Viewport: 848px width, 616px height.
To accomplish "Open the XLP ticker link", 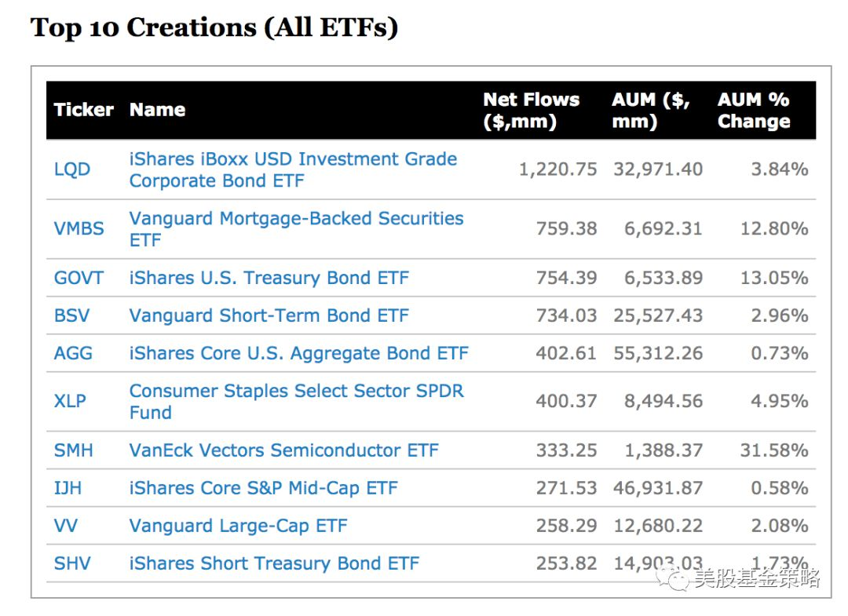I will pyautogui.click(x=70, y=401).
